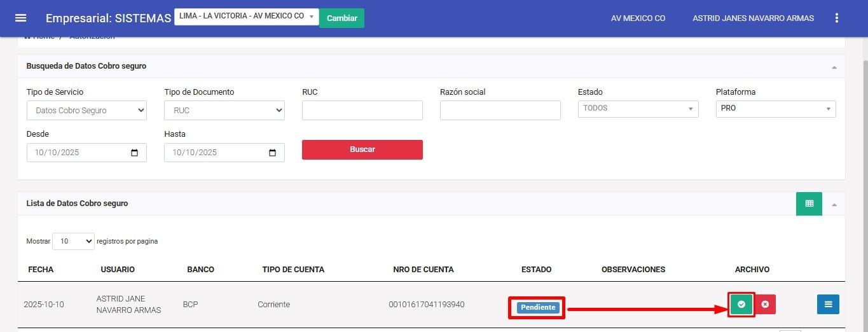Click the green table export icon
868x332 pixels.
[x=809, y=204]
